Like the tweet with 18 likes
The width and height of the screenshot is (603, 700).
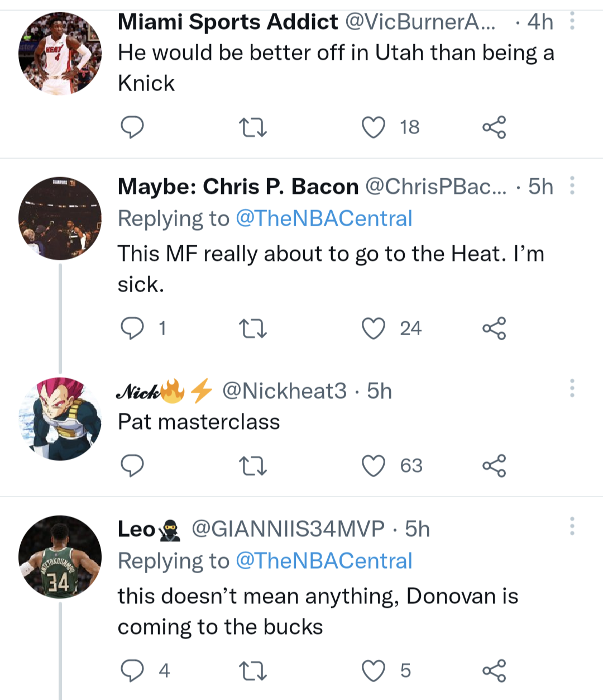click(x=374, y=127)
